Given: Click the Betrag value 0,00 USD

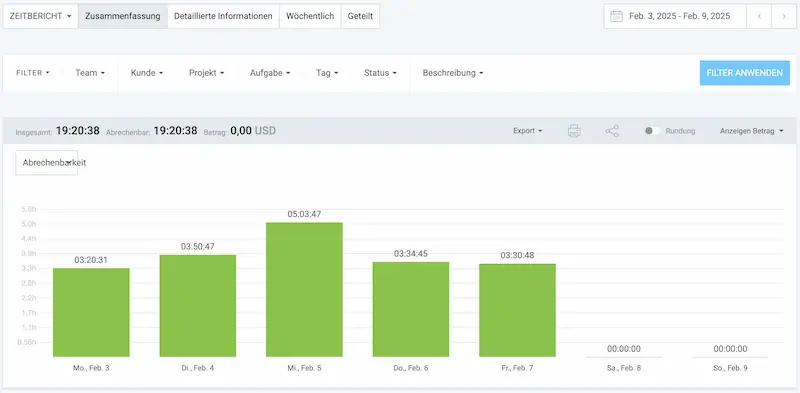Looking at the screenshot, I should pos(253,131).
